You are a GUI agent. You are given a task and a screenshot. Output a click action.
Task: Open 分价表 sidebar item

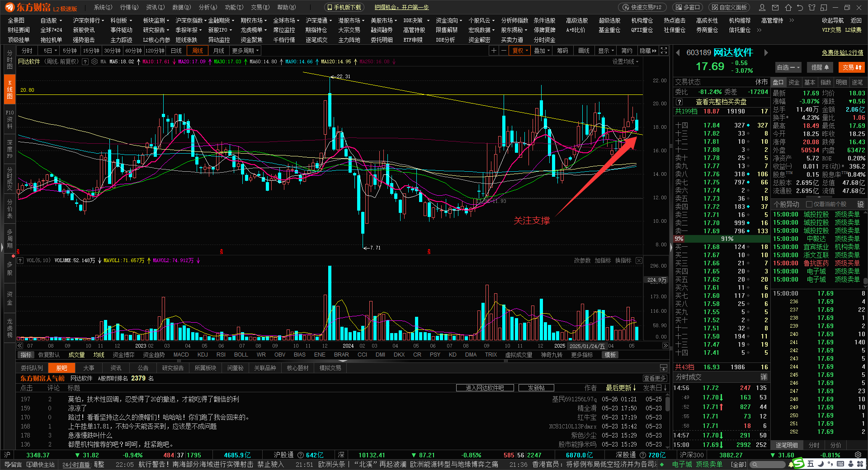pos(9,209)
